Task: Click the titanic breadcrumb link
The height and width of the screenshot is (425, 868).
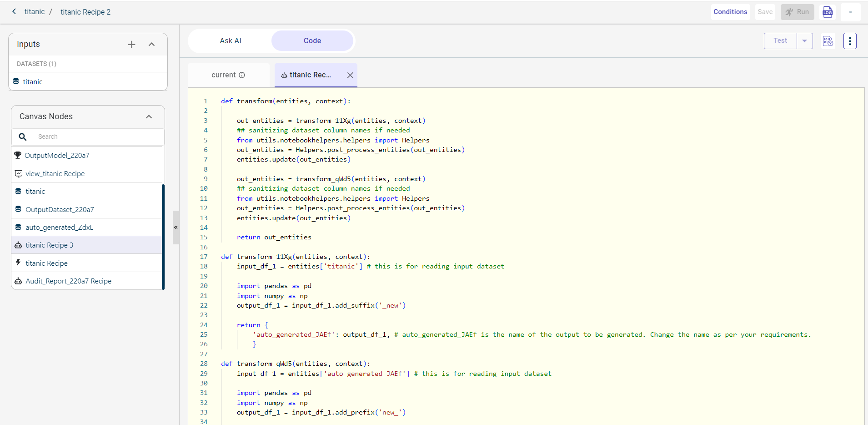Action: point(35,12)
